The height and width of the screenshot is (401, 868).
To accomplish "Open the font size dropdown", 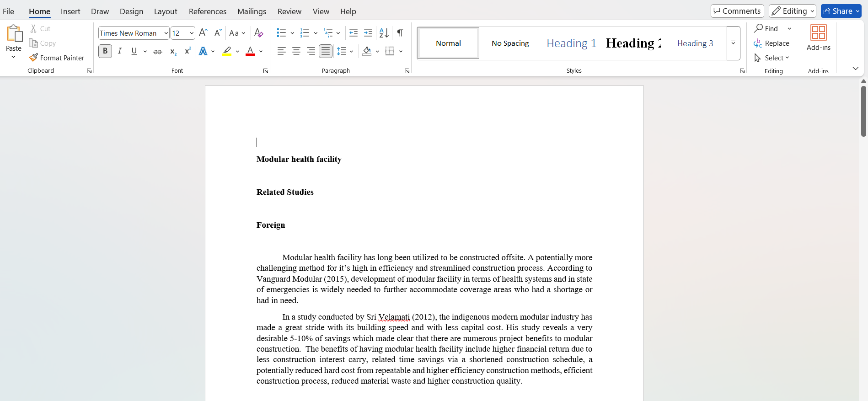I will click(192, 33).
